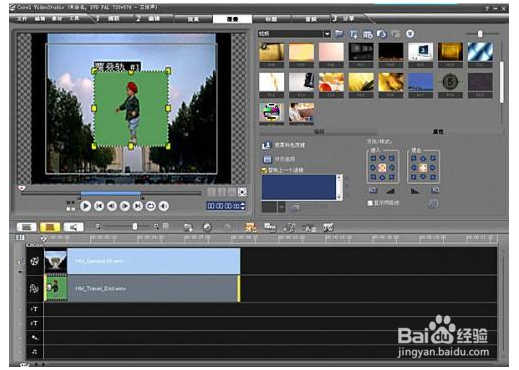Step back one frame in the preview
The image size is (519, 370).
pos(112,206)
